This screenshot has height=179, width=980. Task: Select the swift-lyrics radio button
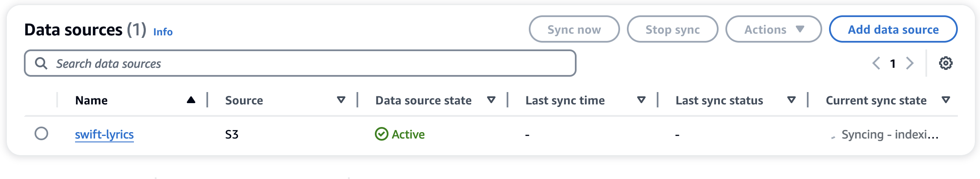tap(41, 134)
